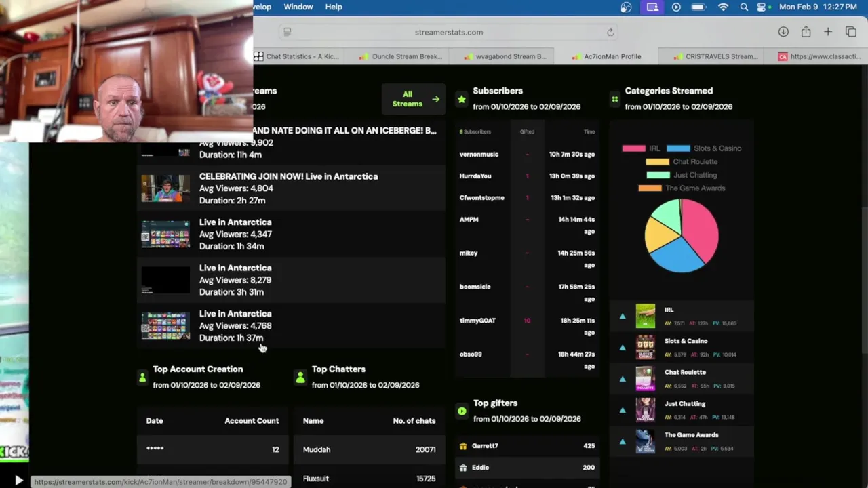Click the OBS menu bar icon
Screen dimensions: 868x488
coord(626,7)
